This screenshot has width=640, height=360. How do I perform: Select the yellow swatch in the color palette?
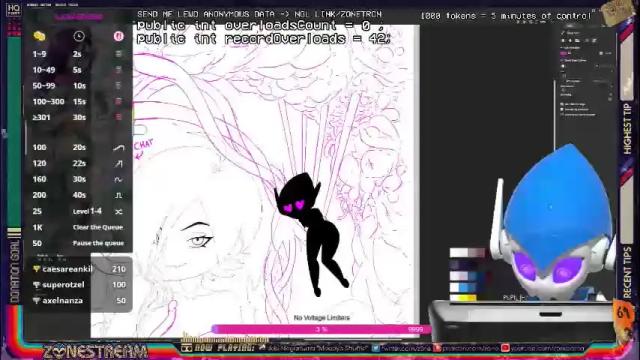pyautogui.click(x=462, y=298)
